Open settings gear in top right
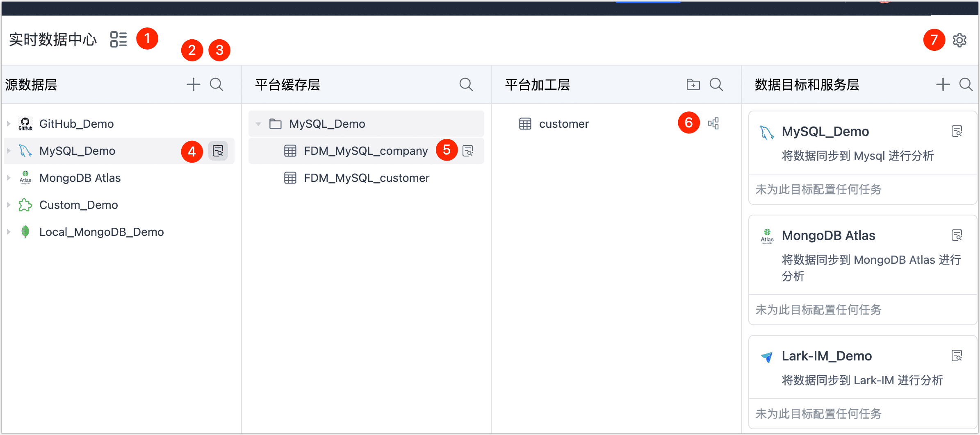 pyautogui.click(x=959, y=40)
